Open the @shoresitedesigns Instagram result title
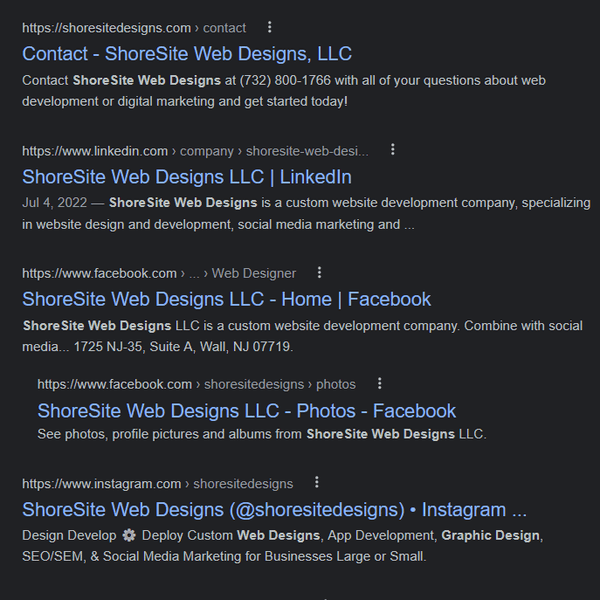This screenshot has width=600, height=600. point(274,509)
